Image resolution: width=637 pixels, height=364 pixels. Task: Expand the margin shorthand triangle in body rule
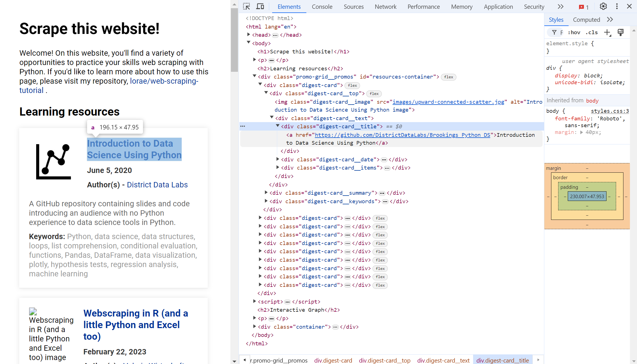pyautogui.click(x=581, y=132)
